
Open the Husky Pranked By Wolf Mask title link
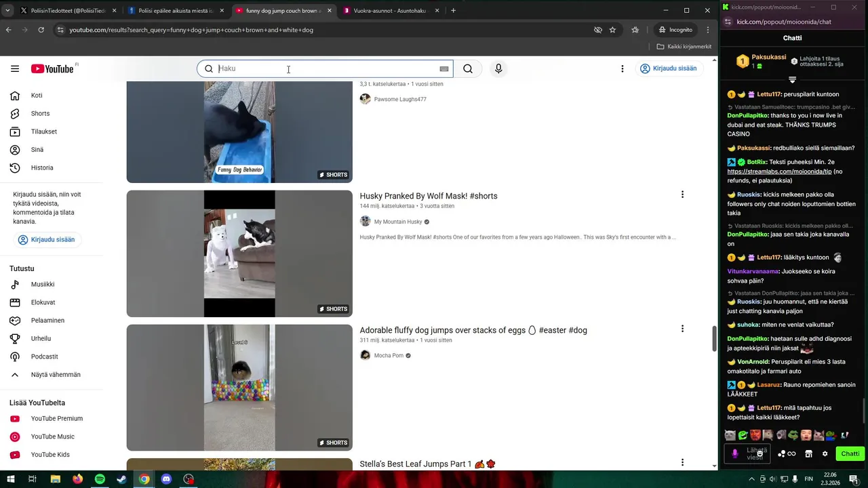tap(429, 196)
